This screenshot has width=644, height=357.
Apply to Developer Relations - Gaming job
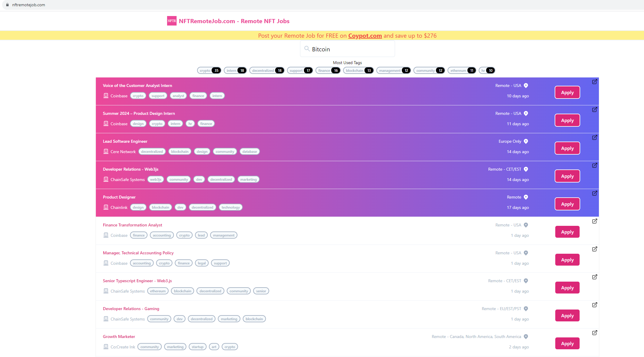(567, 315)
